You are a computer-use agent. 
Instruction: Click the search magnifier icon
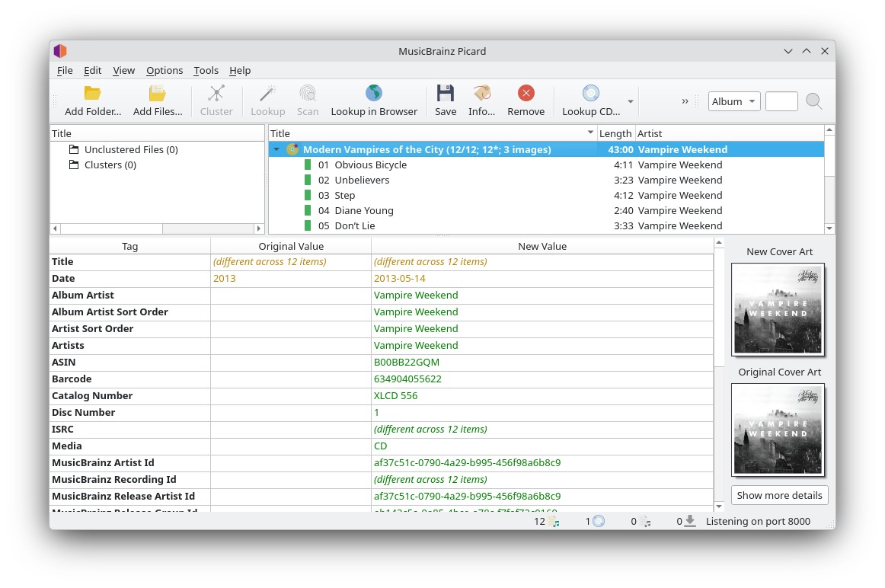click(x=814, y=101)
